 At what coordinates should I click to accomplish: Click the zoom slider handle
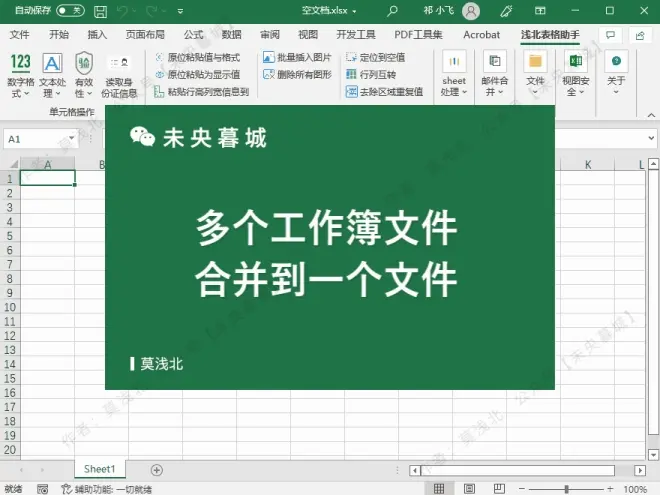[x=567, y=489]
